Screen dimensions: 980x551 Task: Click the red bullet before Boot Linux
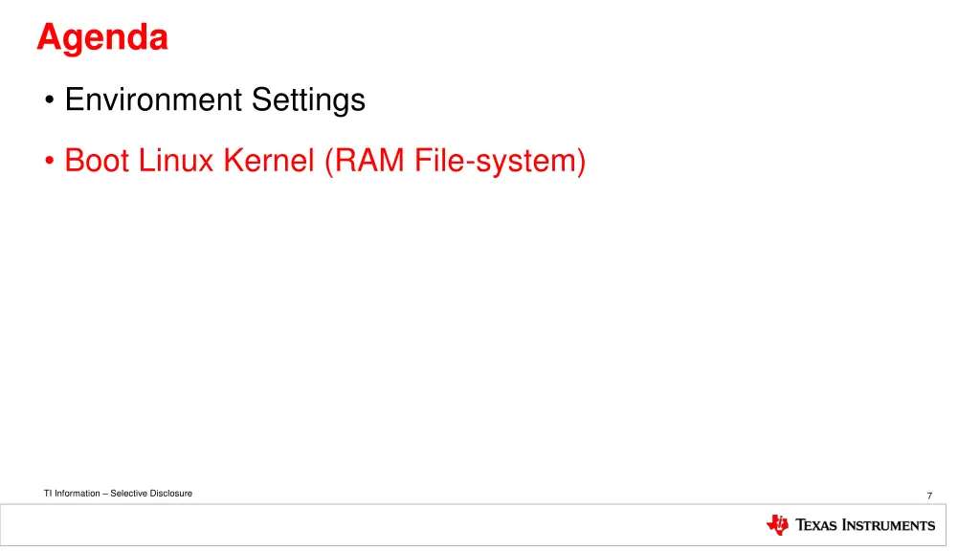50,161
